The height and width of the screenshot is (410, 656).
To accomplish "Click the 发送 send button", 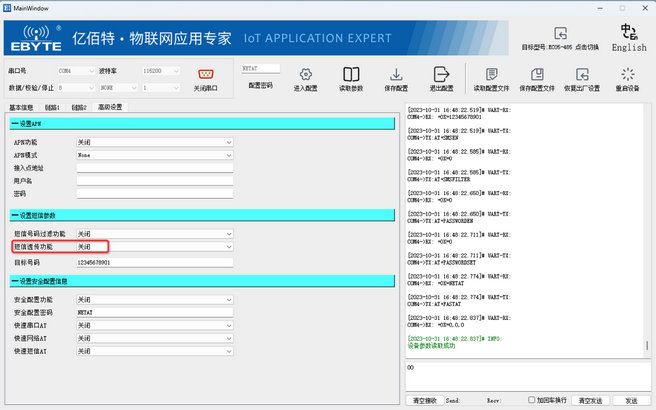I will (x=630, y=400).
